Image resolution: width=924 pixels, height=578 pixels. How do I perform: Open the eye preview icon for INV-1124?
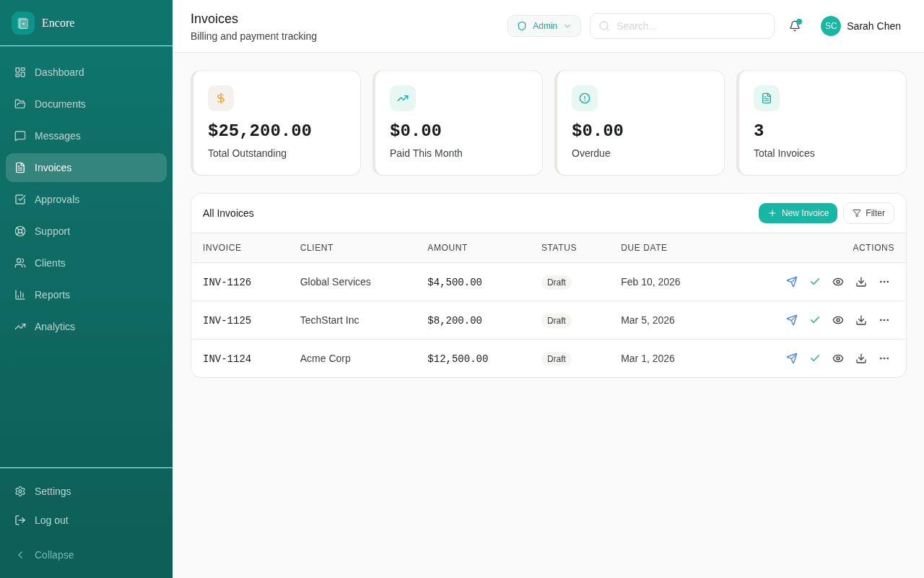coord(838,358)
